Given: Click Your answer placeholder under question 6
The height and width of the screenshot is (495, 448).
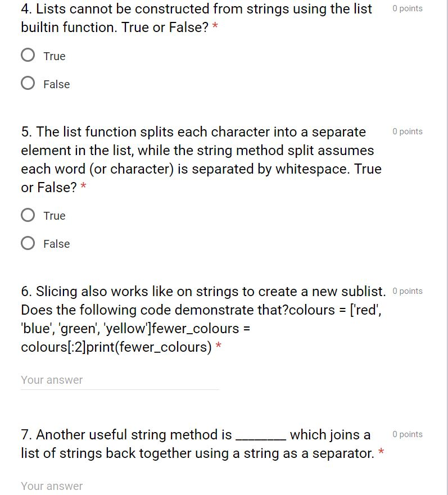Looking at the screenshot, I should [51, 380].
